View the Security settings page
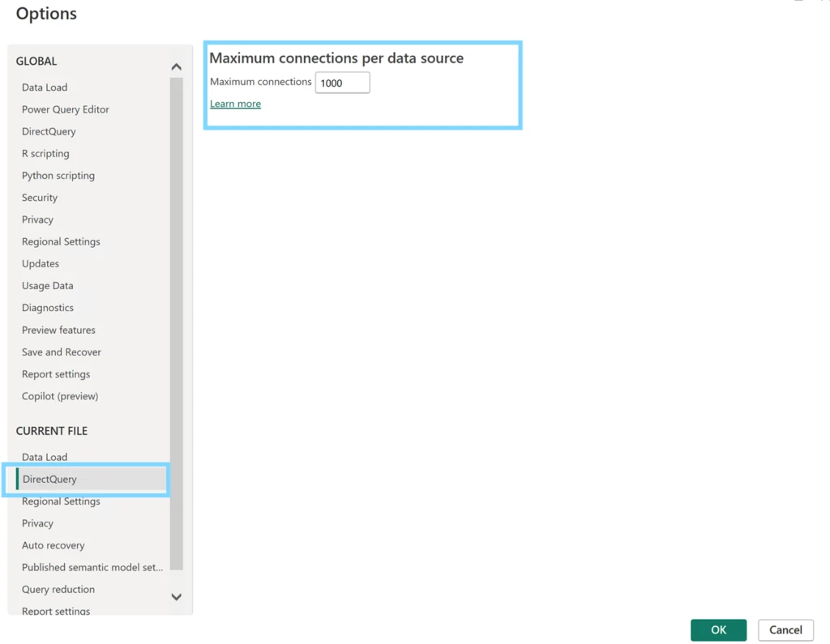The image size is (830, 644). (x=39, y=197)
